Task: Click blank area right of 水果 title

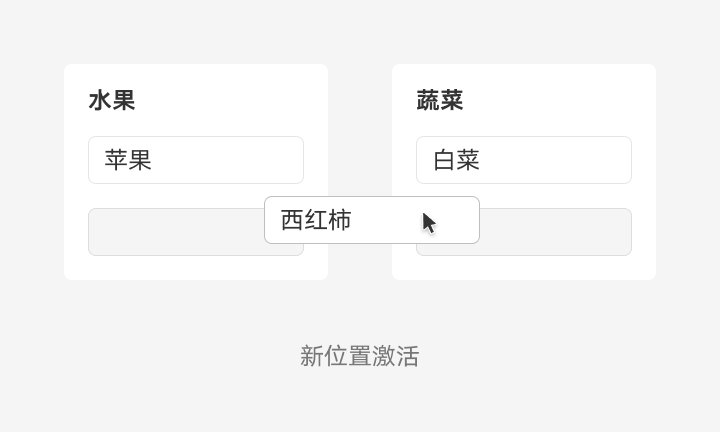Action: pyautogui.click(x=230, y=100)
